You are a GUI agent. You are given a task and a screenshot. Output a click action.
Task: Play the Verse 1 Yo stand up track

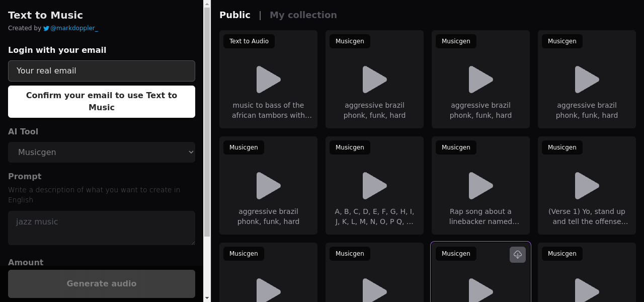[x=587, y=186]
